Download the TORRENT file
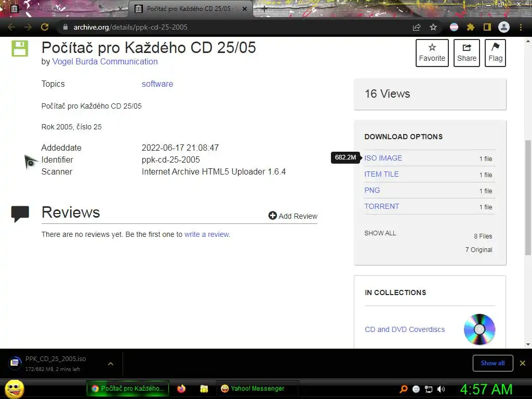Image resolution: width=532 pixels, height=399 pixels. pos(382,206)
